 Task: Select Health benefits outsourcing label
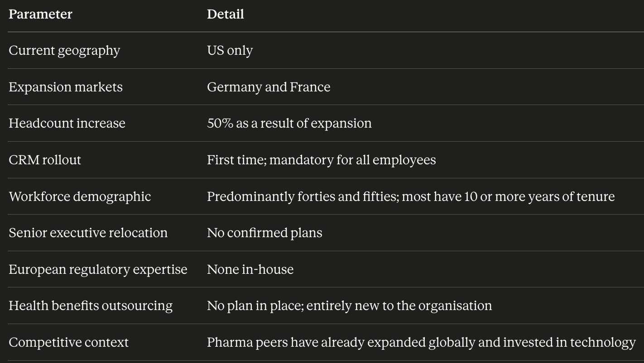click(91, 306)
